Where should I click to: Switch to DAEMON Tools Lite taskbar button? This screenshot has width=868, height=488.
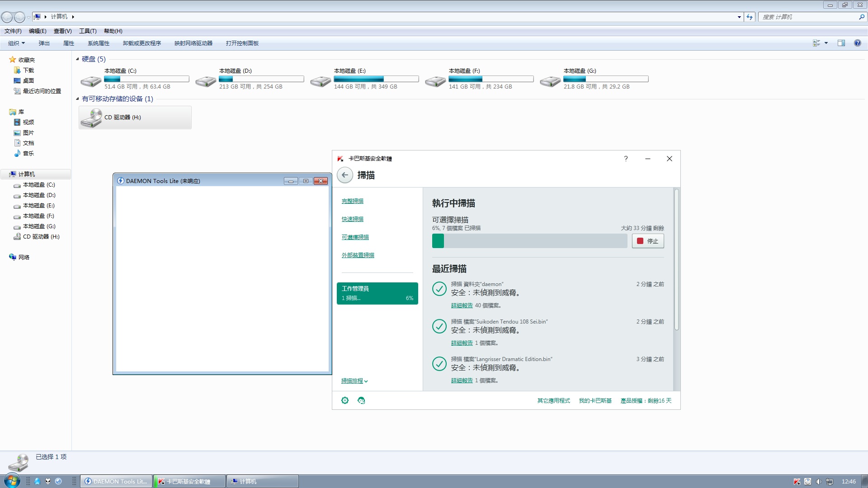coord(117,481)
